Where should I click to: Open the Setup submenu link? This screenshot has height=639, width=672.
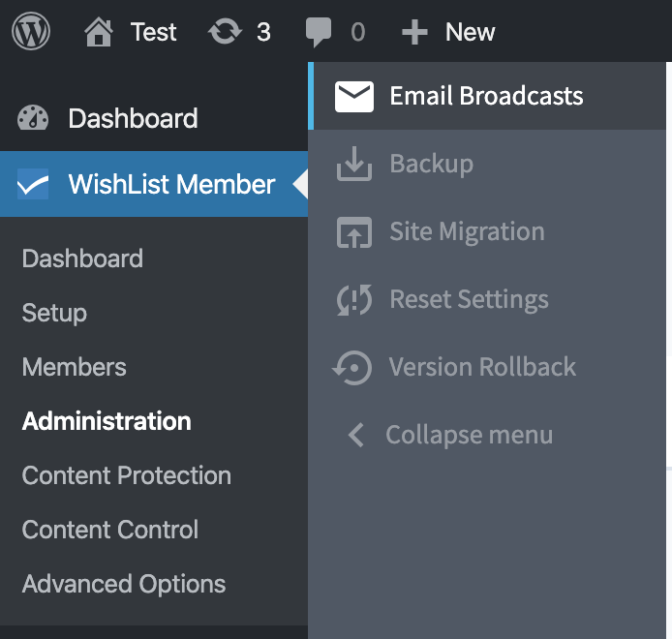coord(54,313)
